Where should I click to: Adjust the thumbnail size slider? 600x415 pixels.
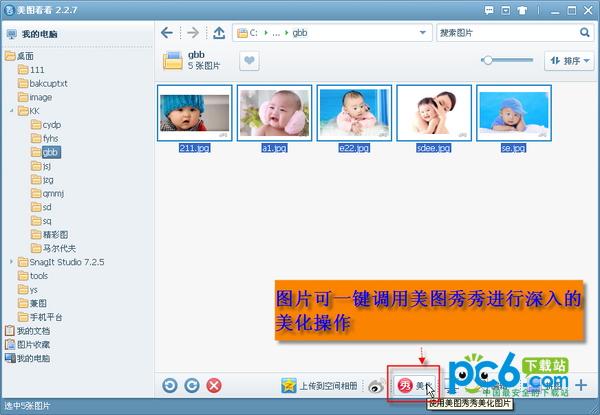coord(487,61)
